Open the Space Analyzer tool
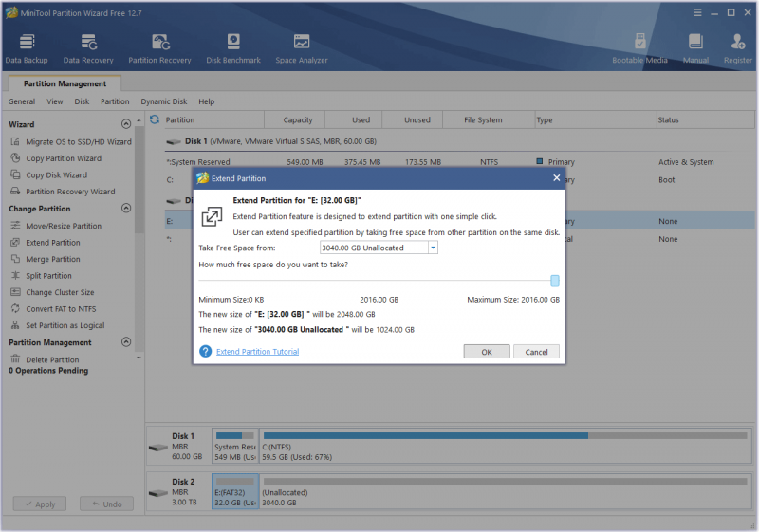The image size is (759, 532). pos(302,48)
